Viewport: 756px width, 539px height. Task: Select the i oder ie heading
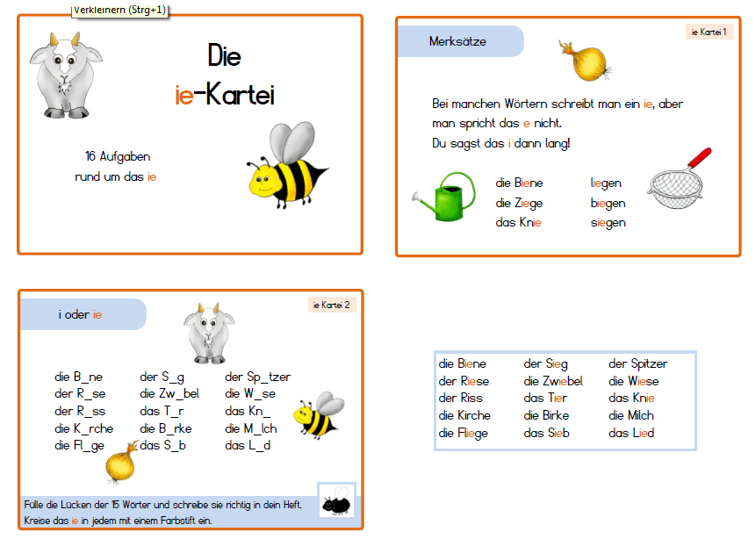tap(78, 313)
